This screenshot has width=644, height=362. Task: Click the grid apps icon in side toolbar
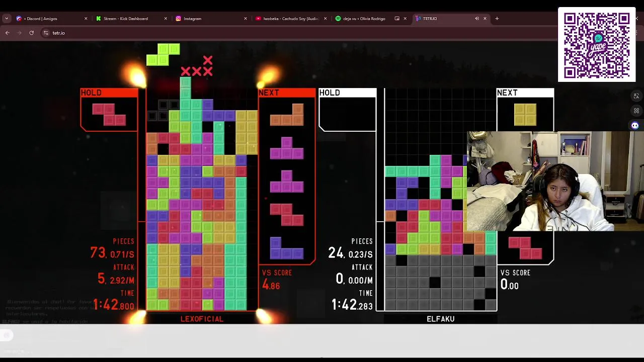(x=636, y=111)
